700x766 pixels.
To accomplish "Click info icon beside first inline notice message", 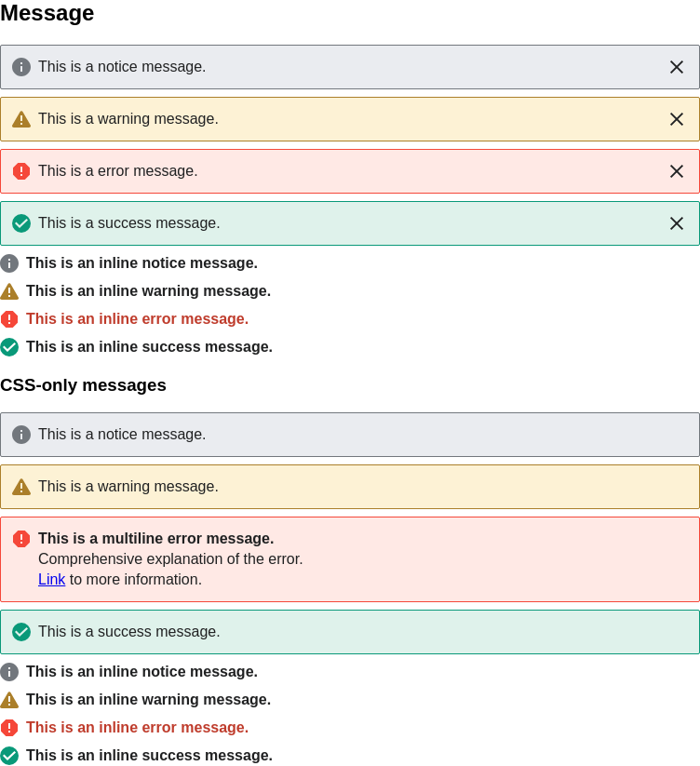I will [9, 263].
